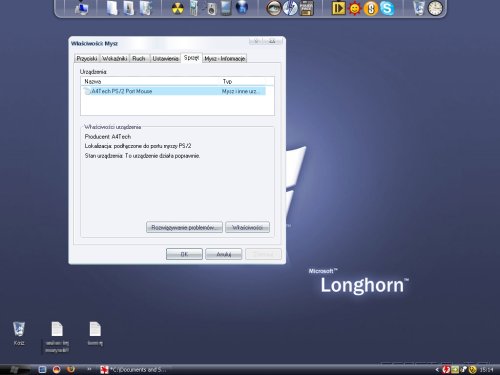500x375 pixels.
Task: Switch to the Przyciski tab
Action: [x=87, y=59]
